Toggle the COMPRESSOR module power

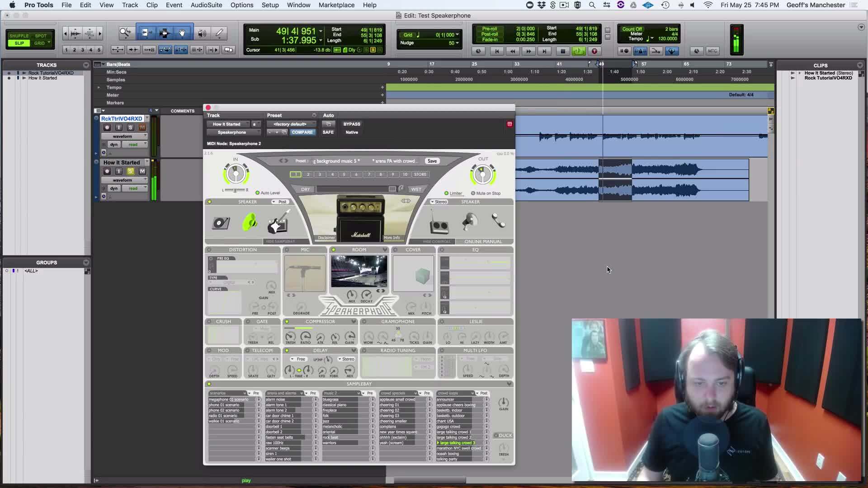coord(287,322)
